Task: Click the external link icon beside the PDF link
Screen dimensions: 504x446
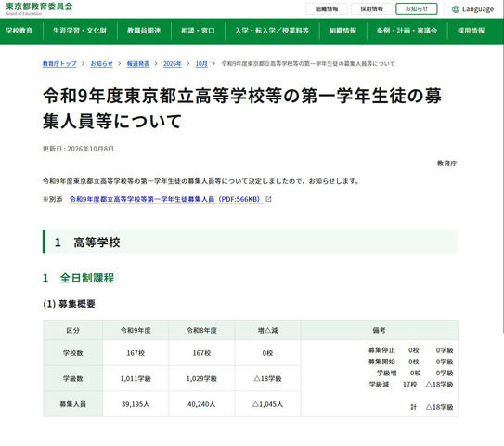Action: click(x=268, y=199)
